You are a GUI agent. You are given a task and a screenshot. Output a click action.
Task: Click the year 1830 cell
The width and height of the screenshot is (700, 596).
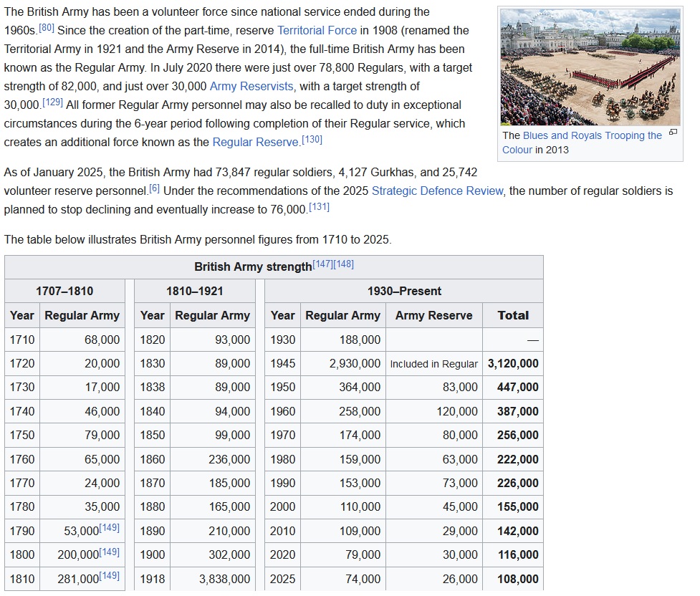(152, 363)
